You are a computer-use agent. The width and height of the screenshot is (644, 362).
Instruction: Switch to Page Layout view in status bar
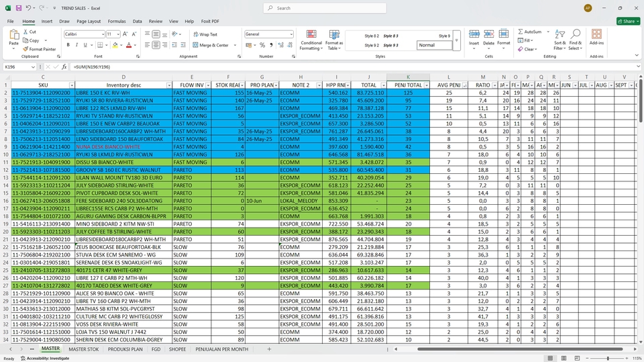563,358
